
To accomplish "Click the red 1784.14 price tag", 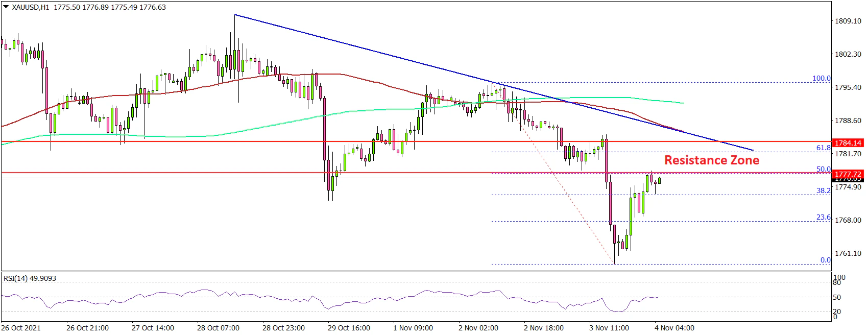I will [848, 143].
